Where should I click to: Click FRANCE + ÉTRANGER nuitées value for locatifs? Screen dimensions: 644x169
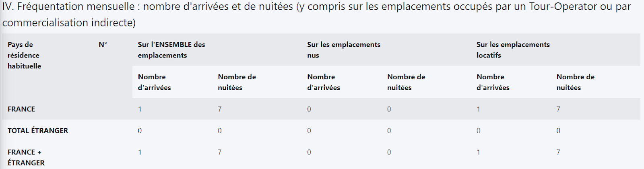pyautogui.click(x=558, y=152)
